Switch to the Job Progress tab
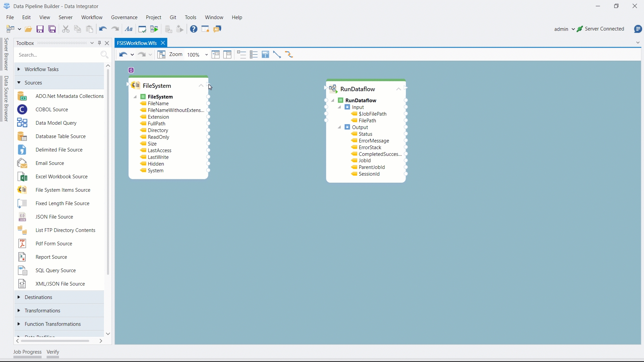This screenshot has width=644, height=362. tap(27, 352)
